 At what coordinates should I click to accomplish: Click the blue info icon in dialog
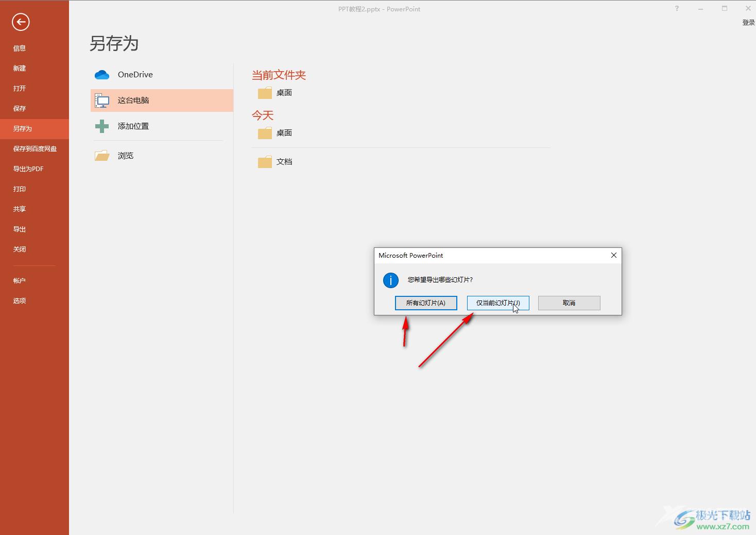391,280
